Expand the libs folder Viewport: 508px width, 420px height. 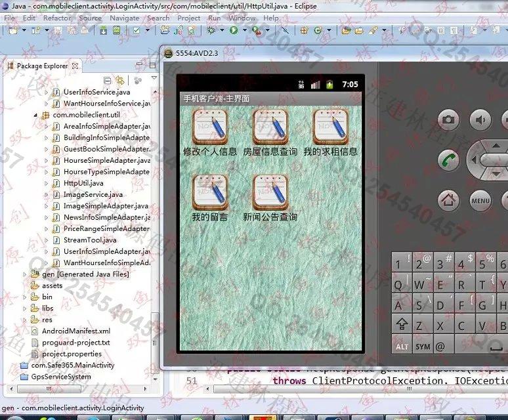coord(25,308)
